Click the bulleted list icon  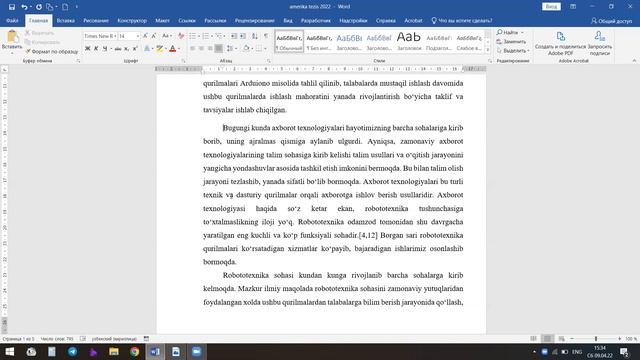click(x=192, y=36)
